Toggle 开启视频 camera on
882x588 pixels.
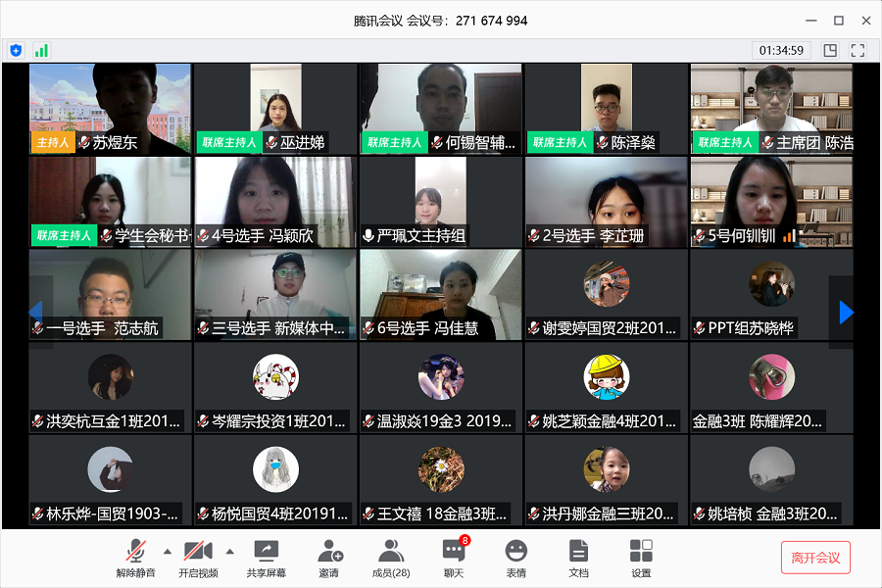point(198,552)
